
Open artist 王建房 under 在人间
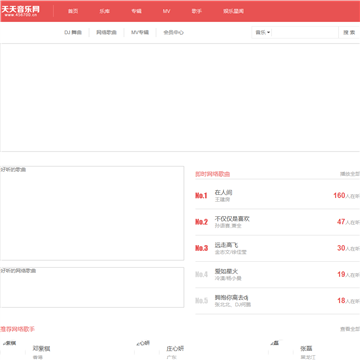(x=222, y=199)
